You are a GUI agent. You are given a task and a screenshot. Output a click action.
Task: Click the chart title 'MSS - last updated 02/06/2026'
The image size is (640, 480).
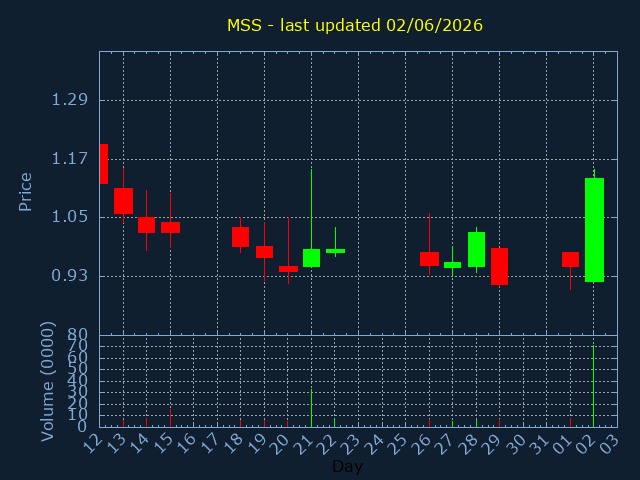(x=355, y=25)
